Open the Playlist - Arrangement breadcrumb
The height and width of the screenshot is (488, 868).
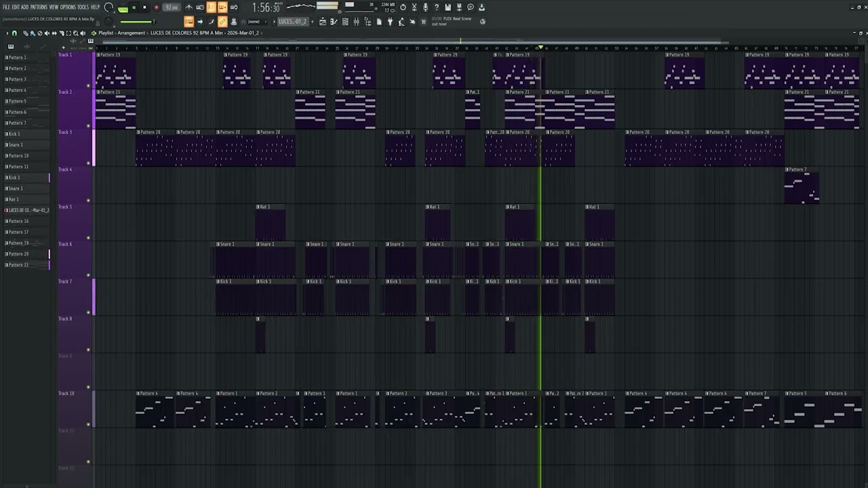click(121, 33)
